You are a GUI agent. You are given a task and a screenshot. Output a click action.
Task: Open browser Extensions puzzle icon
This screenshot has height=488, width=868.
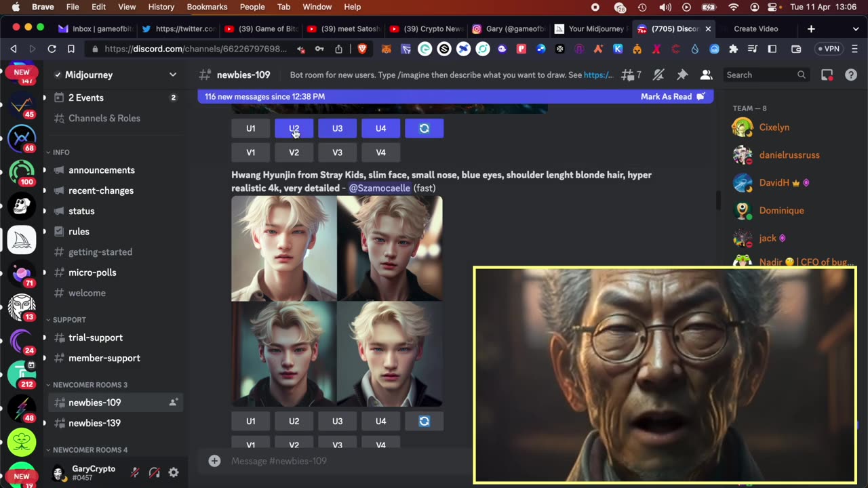pos(733,49)
